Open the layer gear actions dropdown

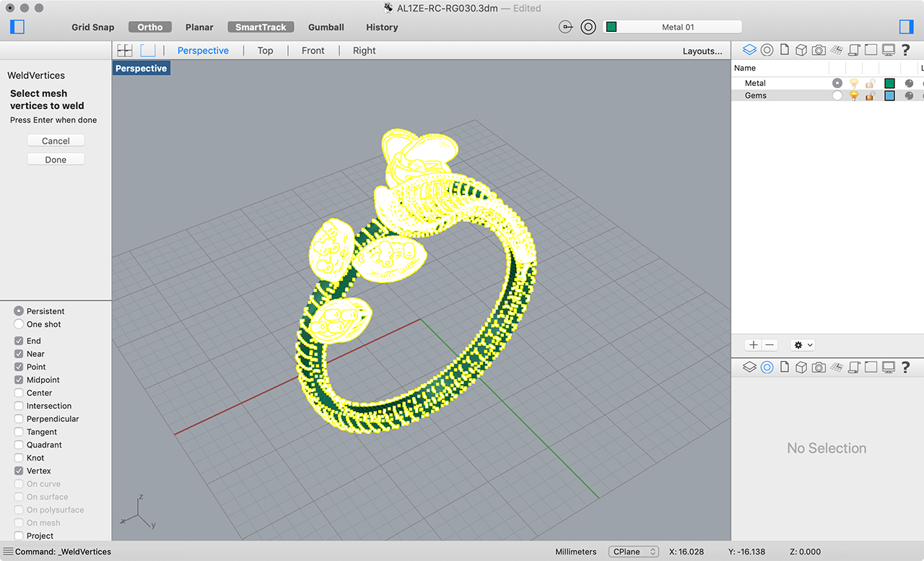point(802,345)
